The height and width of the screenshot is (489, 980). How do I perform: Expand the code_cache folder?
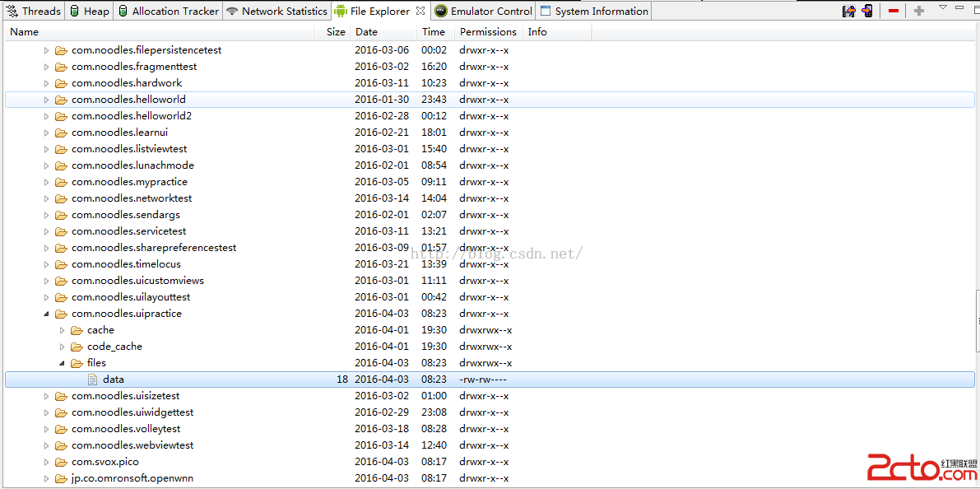pyautogui.click(x=62, y=347)
